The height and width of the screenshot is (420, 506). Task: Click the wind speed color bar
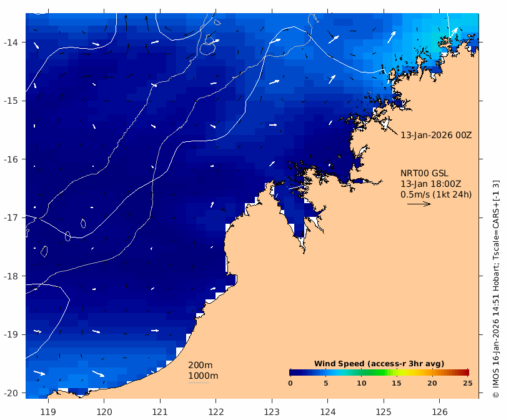379,372
